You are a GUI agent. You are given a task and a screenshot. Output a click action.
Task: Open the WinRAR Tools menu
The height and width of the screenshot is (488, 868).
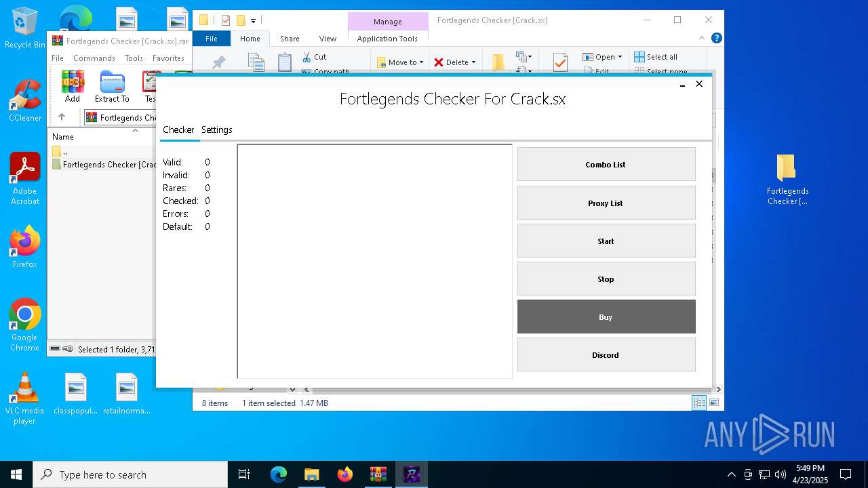point(134,58)
